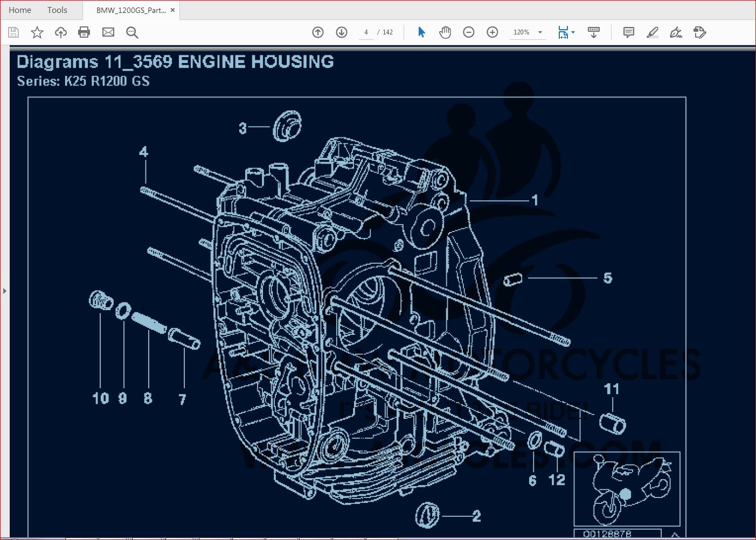Click the total page count 142 text
The image size is (756, 540).
pyautogui.click(x=388, y=32)
